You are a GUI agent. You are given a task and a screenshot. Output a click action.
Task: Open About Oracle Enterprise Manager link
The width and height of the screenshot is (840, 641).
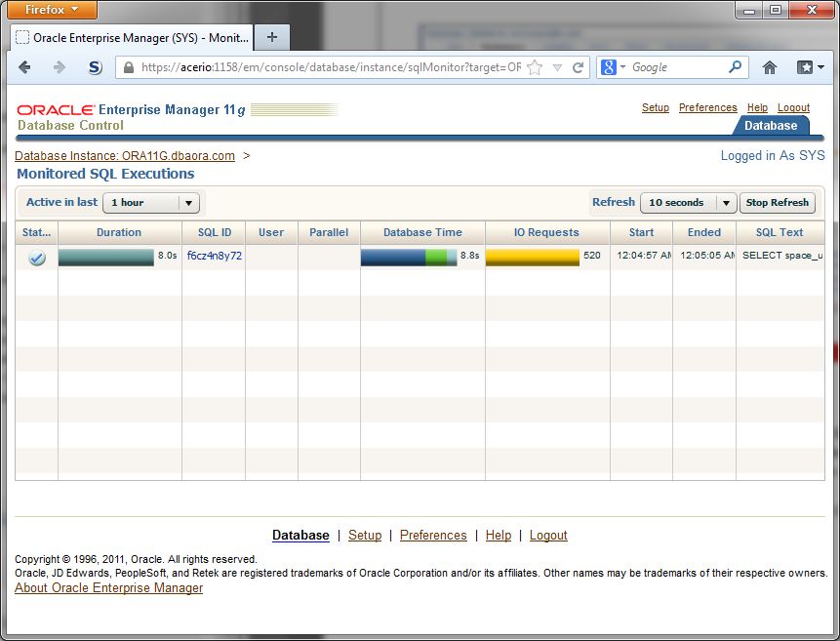point(108,588)
